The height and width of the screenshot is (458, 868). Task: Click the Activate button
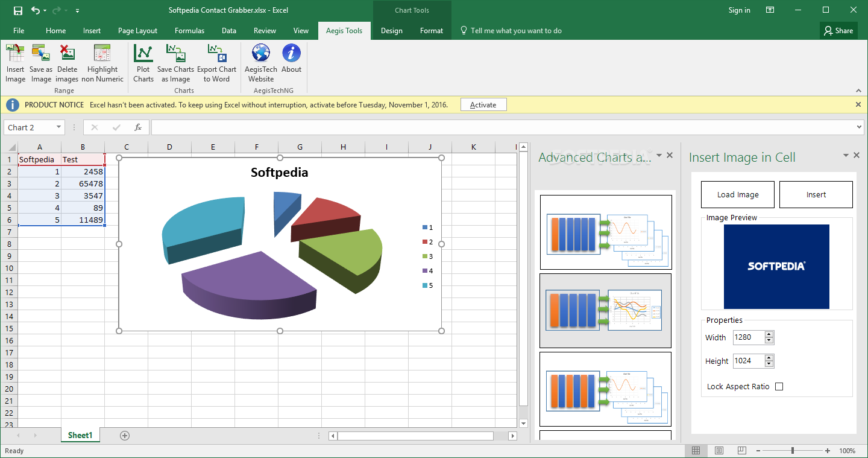point(483,104)
